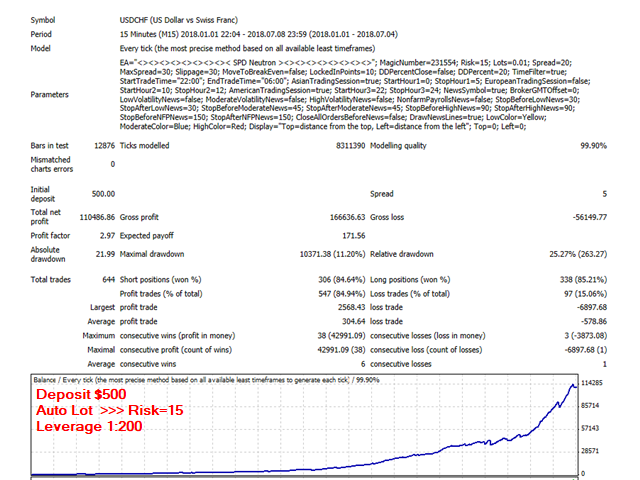Click the blue balance curve peak
Viewport: 640px width, 480px height.
click(x=573, y=385)
